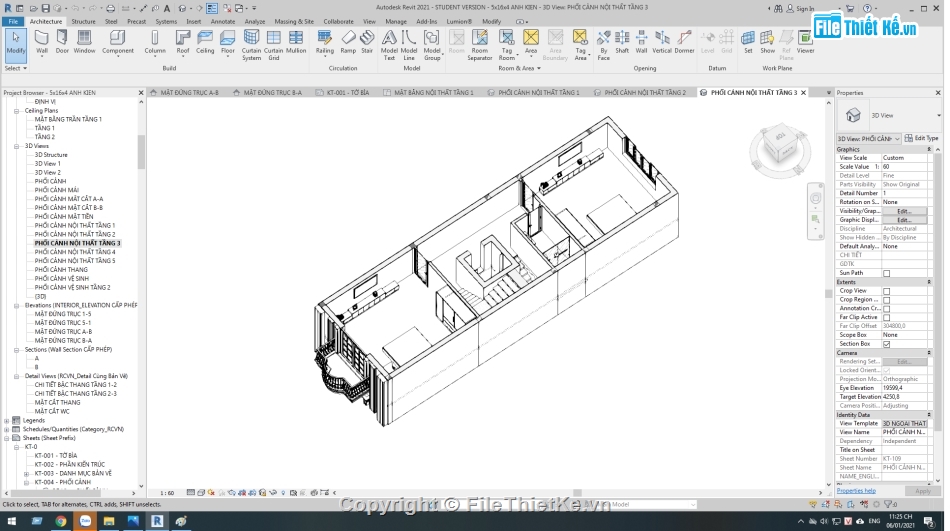This screenshot has width=950, height=531.
Task: Collapse the Ceiling Plans tree node
Action: [x=16, y=111]
